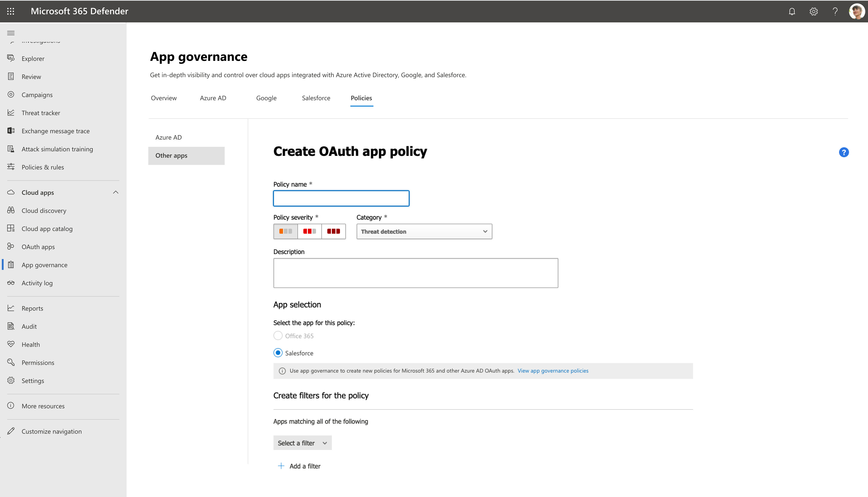Screen dimensions: 868x497
Task: Click the Cloud discovery icon in sidebar
Action: (11, 210)
